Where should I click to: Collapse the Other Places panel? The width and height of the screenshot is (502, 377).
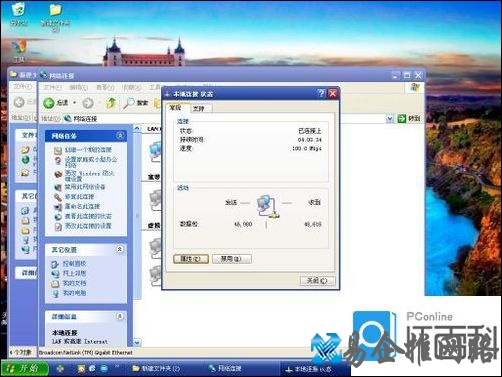(x=120, y=249)
